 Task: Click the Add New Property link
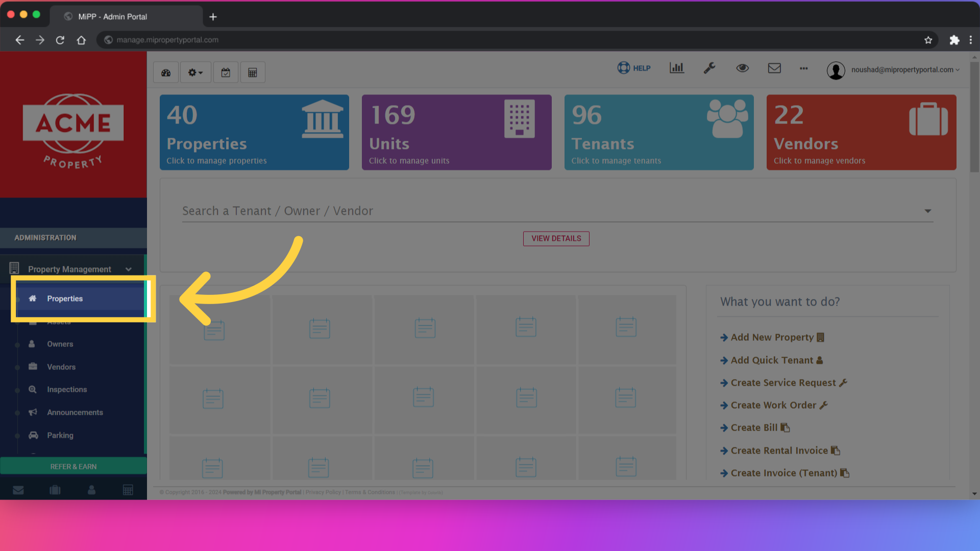click(x=772, y=337)
